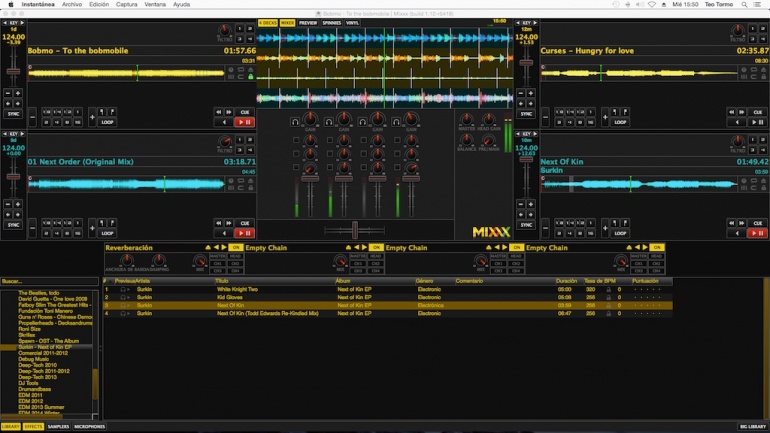Select previous chain for Reverberación unit
Image resolution: width=770 pixels, height=433 pixels.
(216, 247)
